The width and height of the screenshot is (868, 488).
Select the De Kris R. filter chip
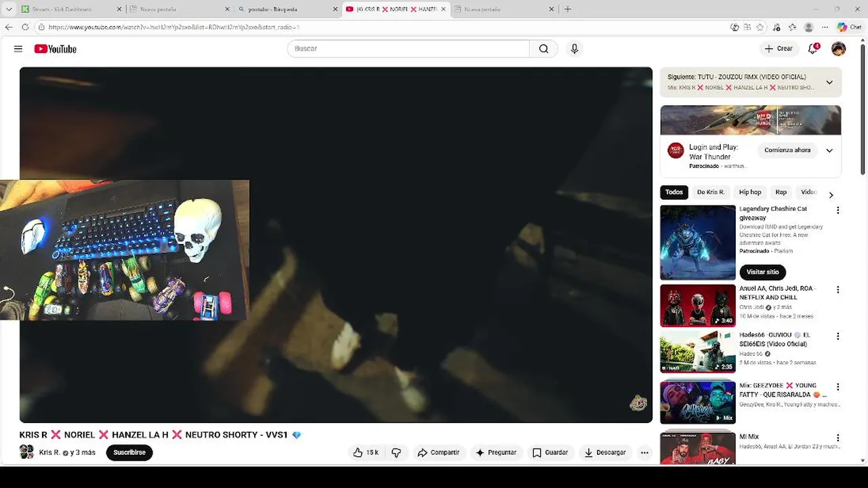[711, 192]
